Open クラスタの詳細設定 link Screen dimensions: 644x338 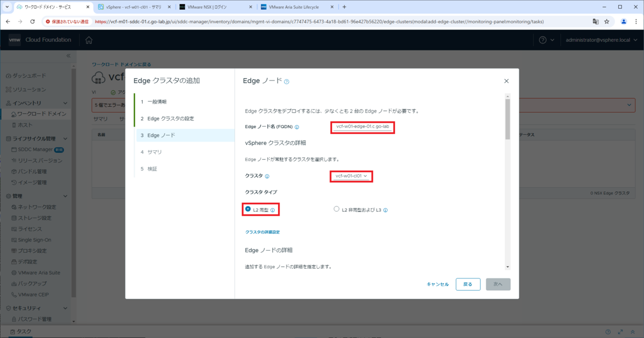(262, 232)
